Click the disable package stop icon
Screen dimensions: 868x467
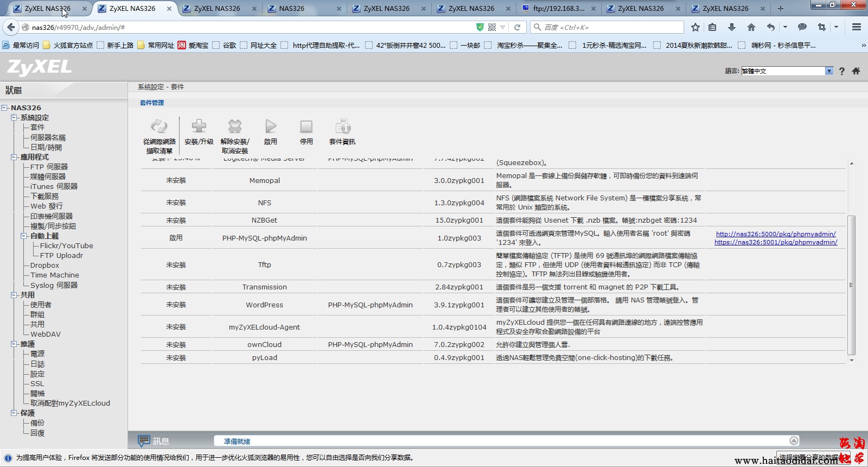[x=307, y=127]
